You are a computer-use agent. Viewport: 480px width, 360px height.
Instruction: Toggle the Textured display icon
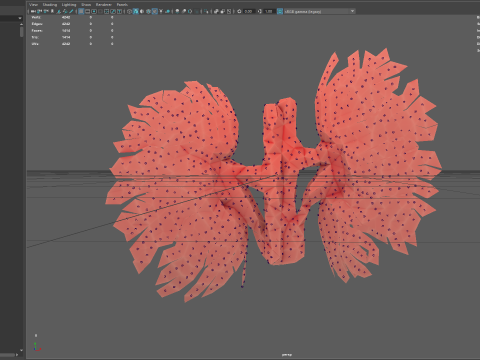[155, 11]
